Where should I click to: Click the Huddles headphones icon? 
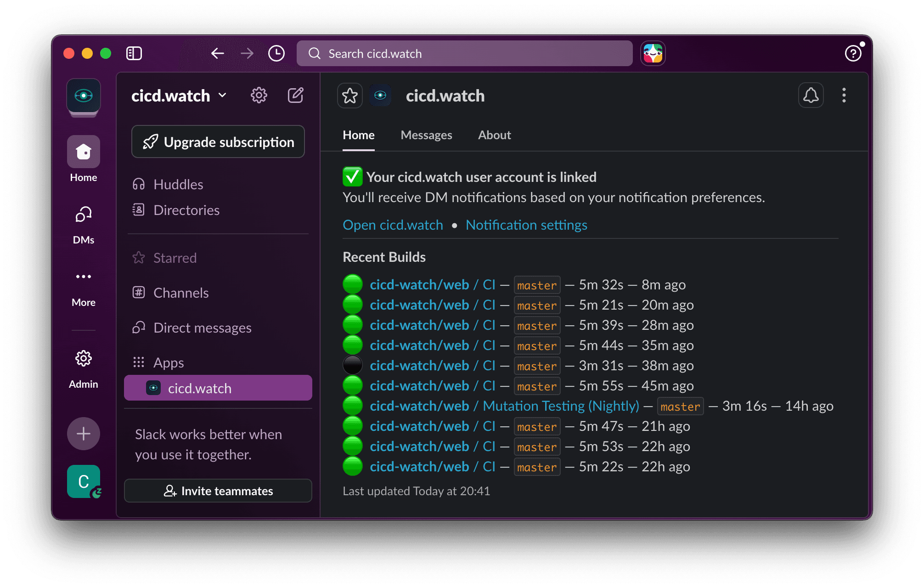pos(139,184)
